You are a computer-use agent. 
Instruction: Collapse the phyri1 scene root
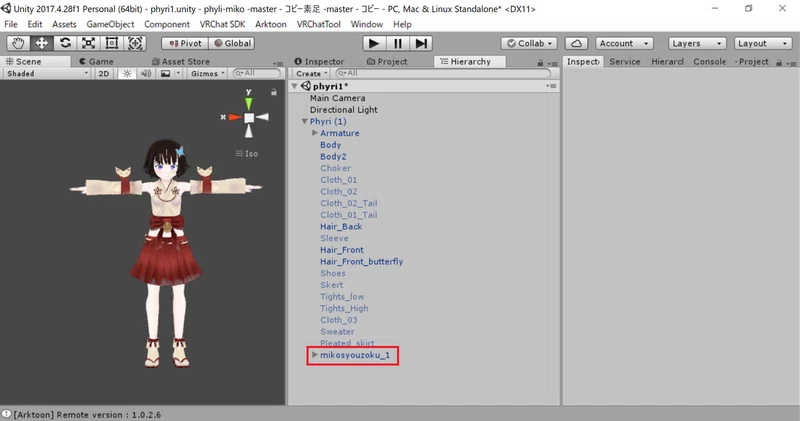(x=294, y=86)
